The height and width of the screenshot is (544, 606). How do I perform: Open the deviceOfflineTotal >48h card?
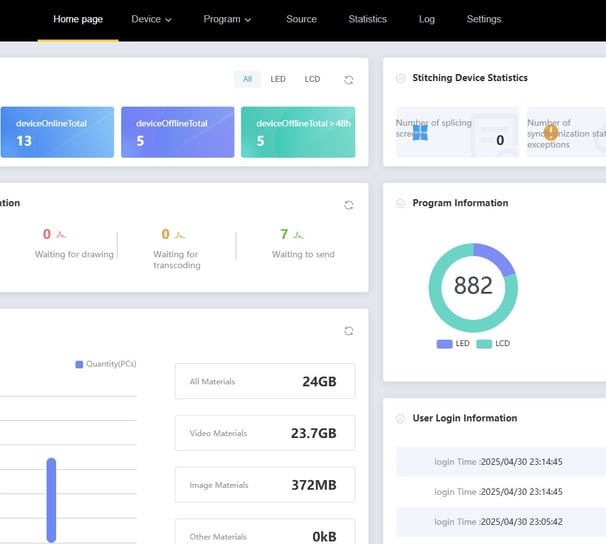pyautogui.click(x=298, y=132)
